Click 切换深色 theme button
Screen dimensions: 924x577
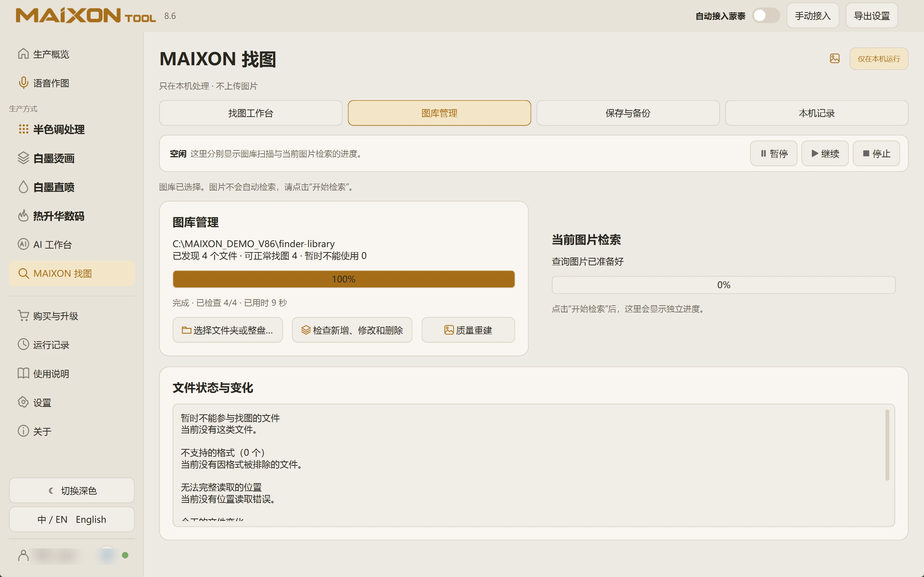coord(72,490)
